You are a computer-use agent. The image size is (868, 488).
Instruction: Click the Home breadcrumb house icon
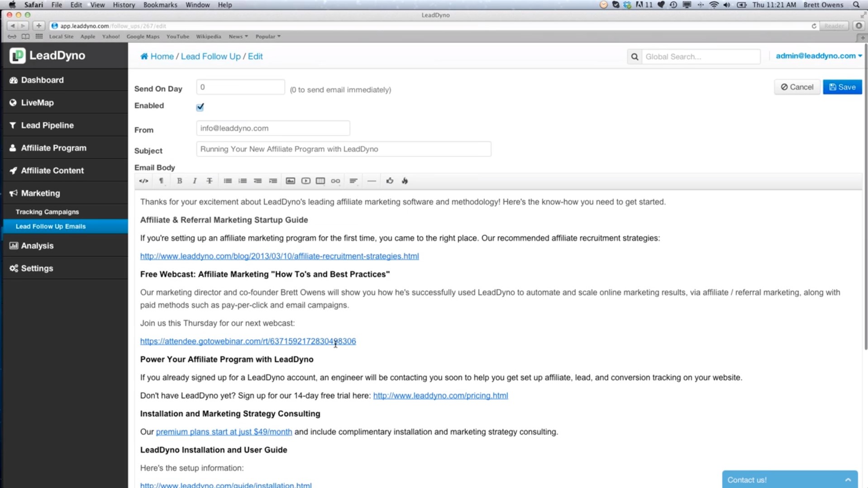pos(144,56)
